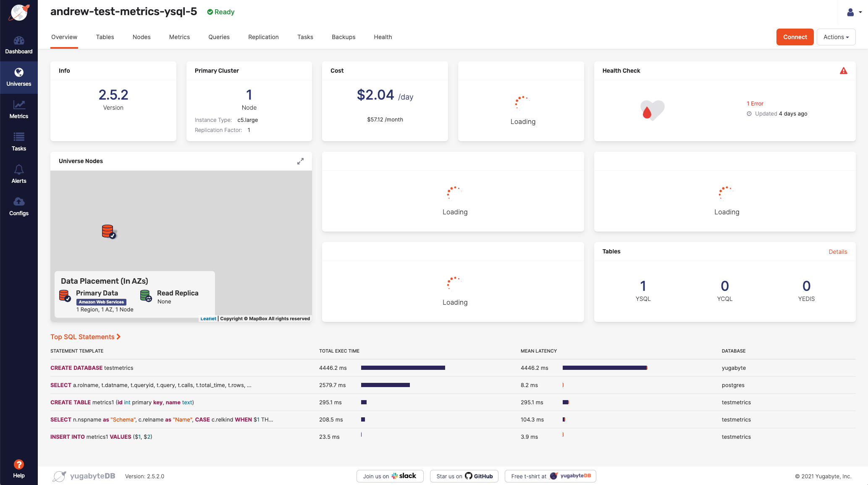View the Alerts bell icon
The width and height of the screenshot is (868, 485).
19,173
